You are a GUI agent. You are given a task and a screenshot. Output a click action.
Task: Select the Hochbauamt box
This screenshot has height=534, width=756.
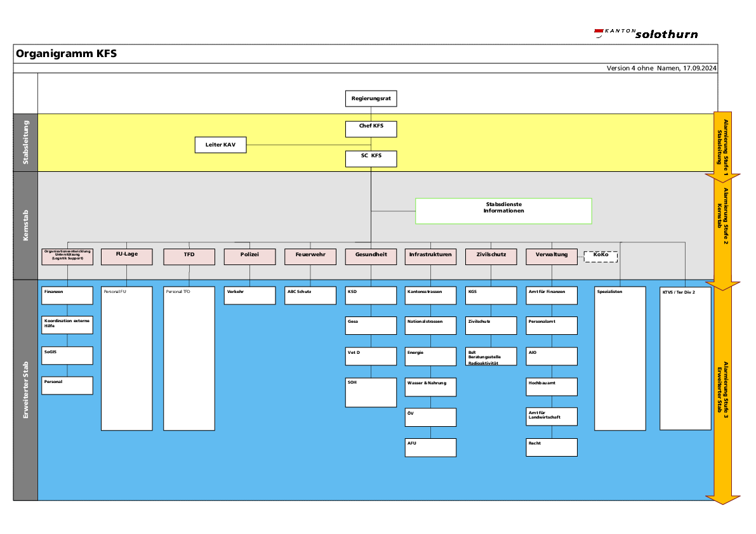tap(552, 387)
